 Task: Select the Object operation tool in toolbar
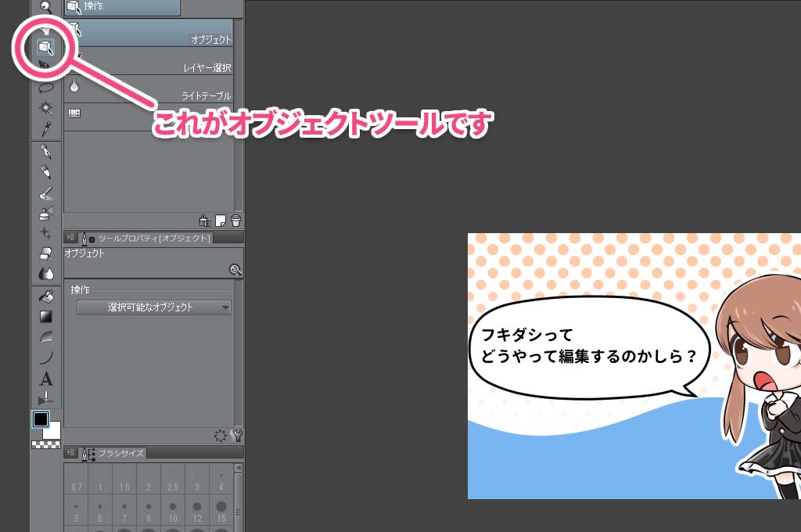click(x=46, y=49)
